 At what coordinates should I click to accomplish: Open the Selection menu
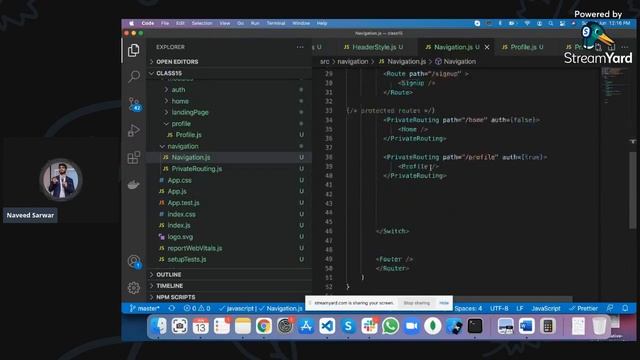pyautogui.click(x=202, y=23)
